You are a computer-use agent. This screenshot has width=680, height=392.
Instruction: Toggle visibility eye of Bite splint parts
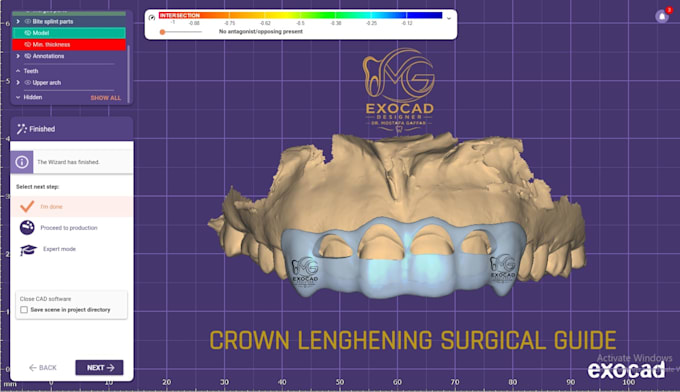[28, 21]
